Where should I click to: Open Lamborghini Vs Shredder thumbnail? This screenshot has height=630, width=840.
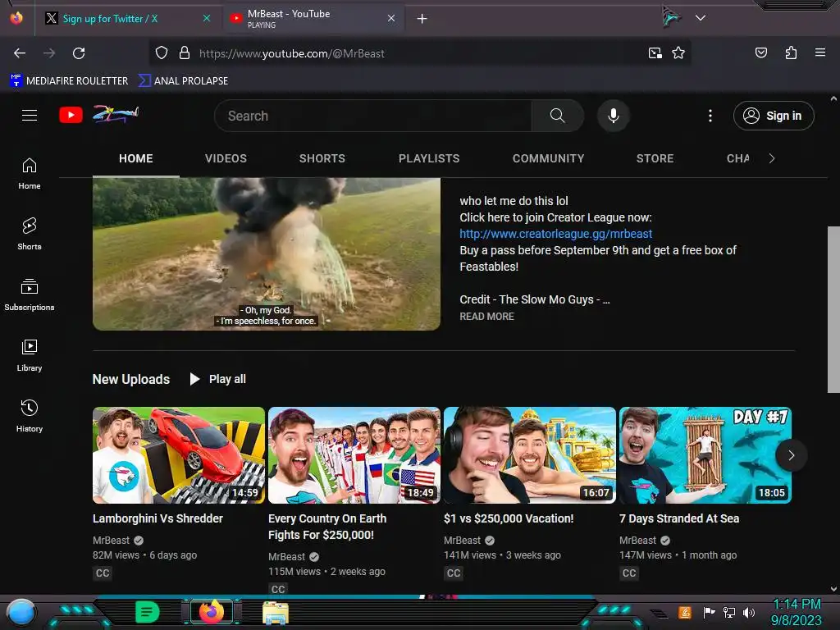click(179, 455)
